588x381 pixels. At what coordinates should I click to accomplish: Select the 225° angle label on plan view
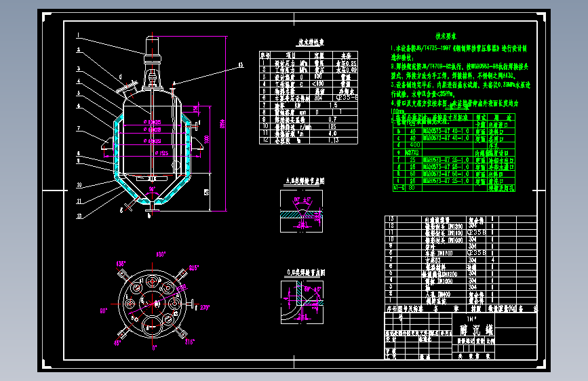point(193,268)
